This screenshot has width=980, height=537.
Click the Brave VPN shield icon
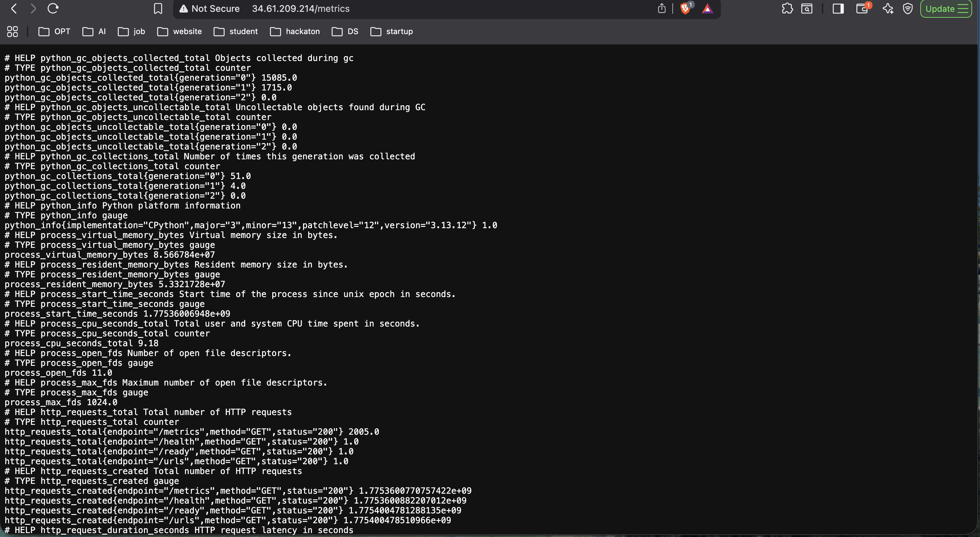click(908, 9)
